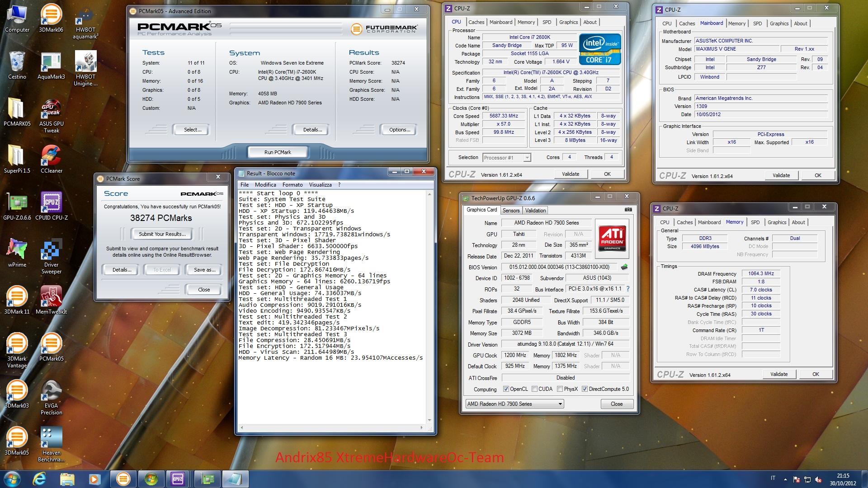Click the Notepad horizontal scrollbar track
This screenshot has width=868, height=488.
point(331,427)
